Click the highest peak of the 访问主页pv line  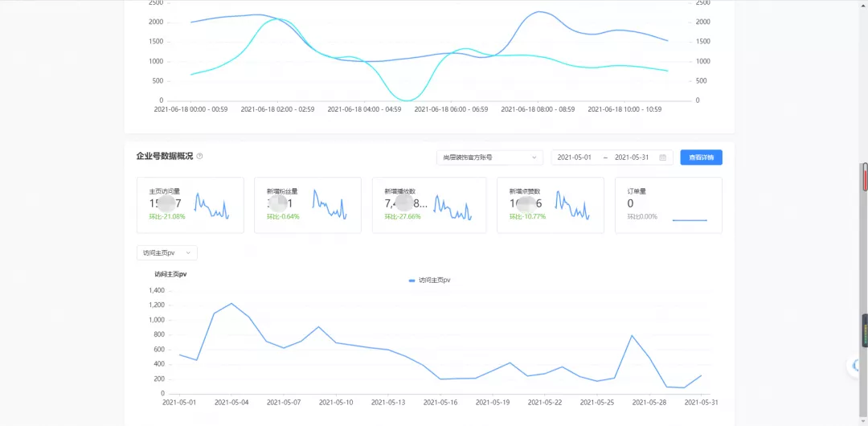click(x=231, y=304)
